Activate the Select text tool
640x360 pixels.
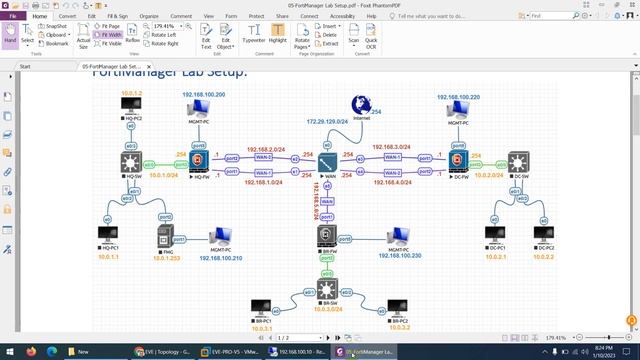(27, 35)
